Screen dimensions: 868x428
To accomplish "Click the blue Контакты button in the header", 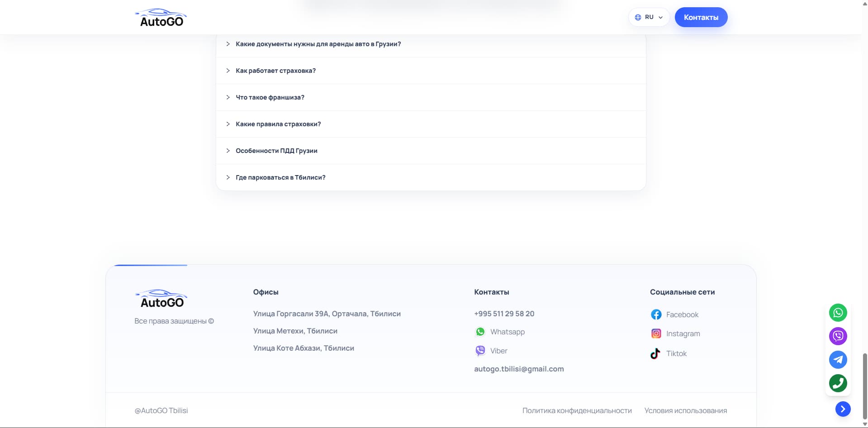I will pos(701,17).
